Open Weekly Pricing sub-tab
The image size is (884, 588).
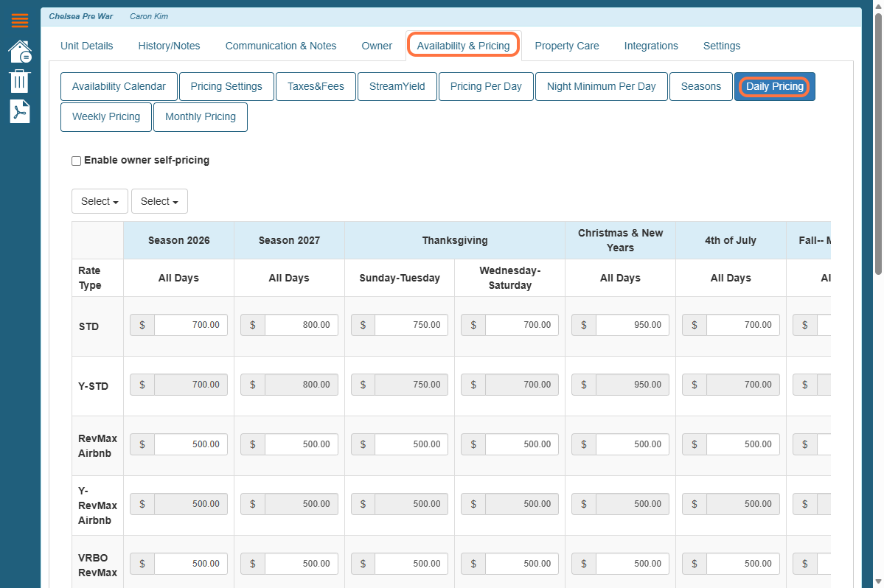[x=106, y=116]
